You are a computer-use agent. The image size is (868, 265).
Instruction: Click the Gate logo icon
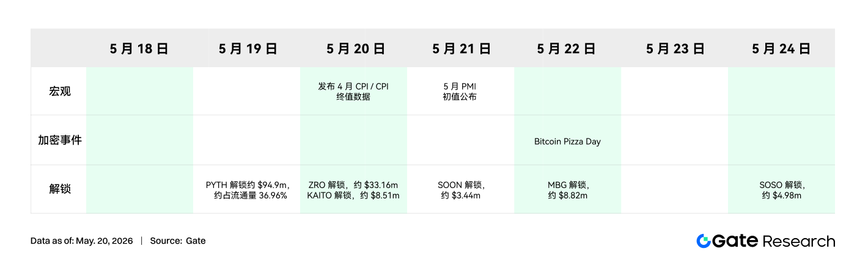pyautogui.click(x=704, y=241)
